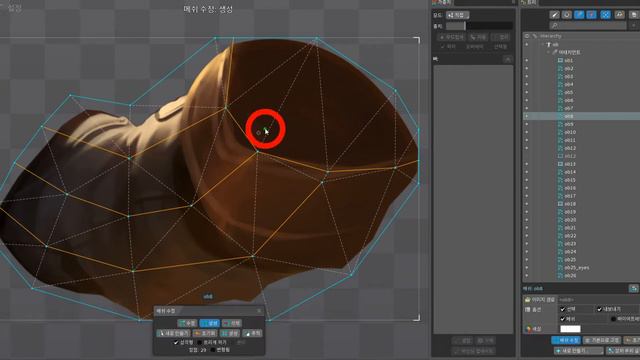This screenshot has width=640, height=360.
Task: Click mesh icon next to ob21
Action: tap(560, 228)
